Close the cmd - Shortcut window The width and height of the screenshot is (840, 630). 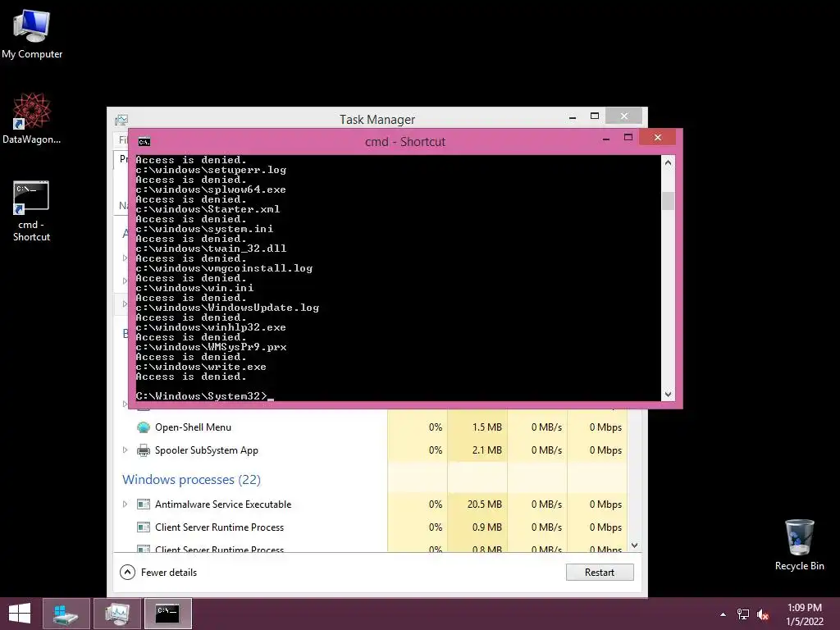point(657,138)
